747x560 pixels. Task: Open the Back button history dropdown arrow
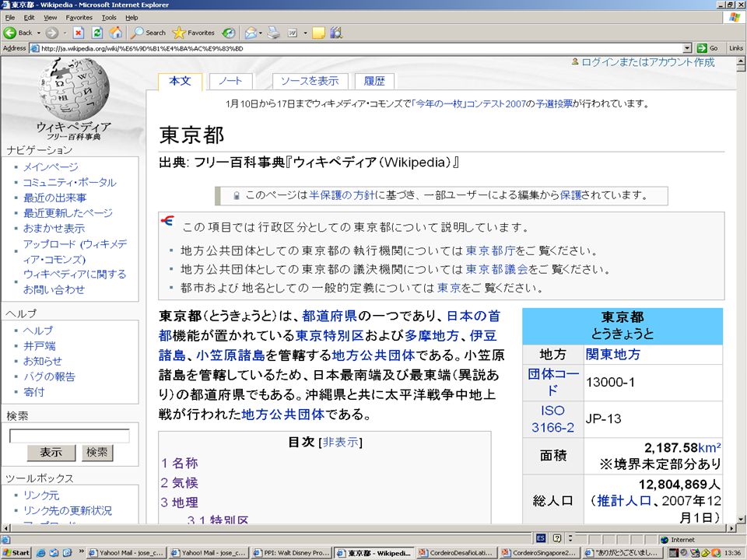click(39, 33)
